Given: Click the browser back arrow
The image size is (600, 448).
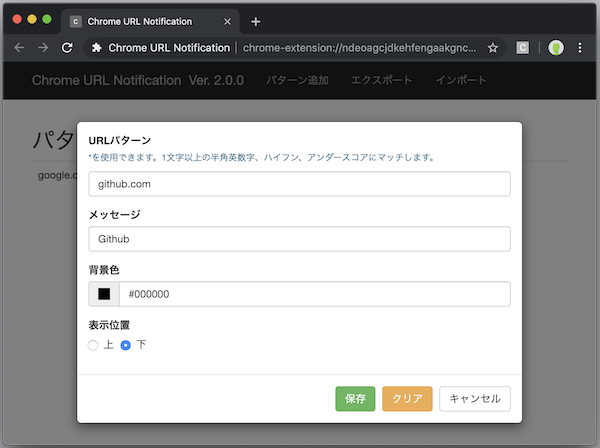Looking at the screenshot, I should point(19,48).
